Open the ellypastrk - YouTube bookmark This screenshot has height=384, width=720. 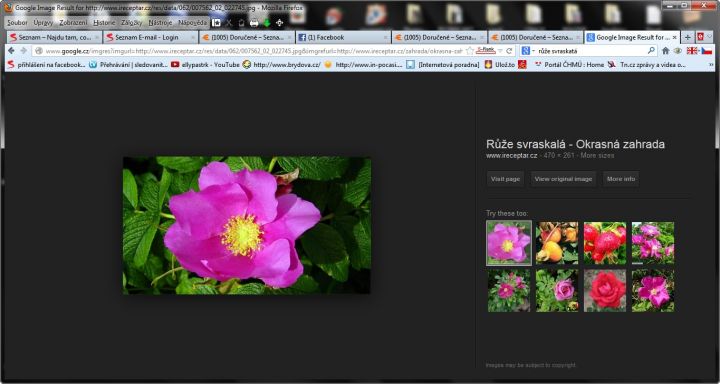pyautogui.click(x=205, y=65)
